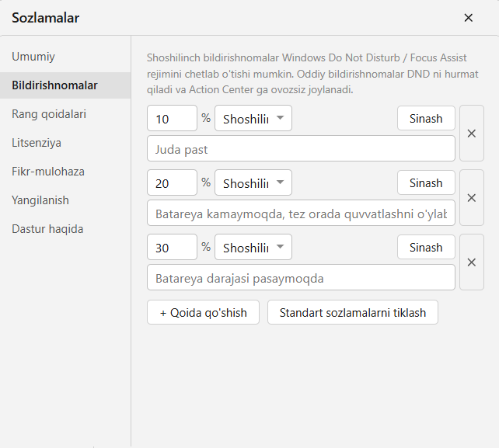The image size is (499, 448).
Task: Show the Dastur haqida page
Action: [65, 229]
